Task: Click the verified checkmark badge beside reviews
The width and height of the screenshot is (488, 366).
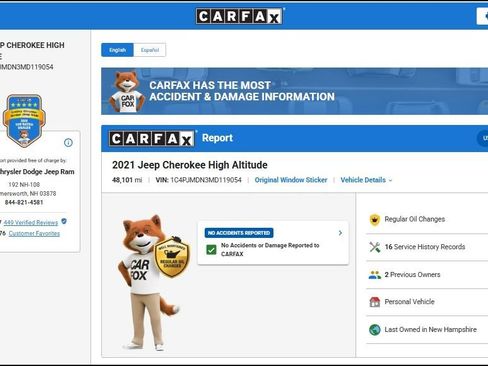Action: coord(64,221)
